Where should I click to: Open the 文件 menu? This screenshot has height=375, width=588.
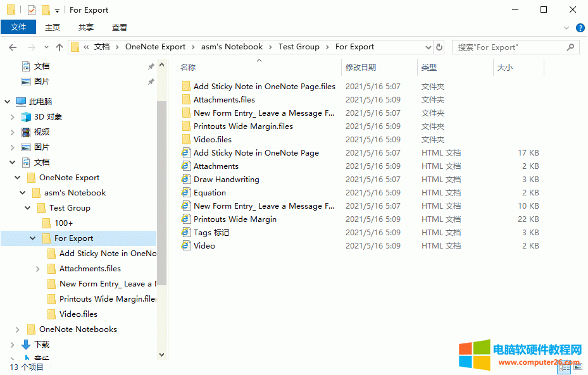point(18,27)
